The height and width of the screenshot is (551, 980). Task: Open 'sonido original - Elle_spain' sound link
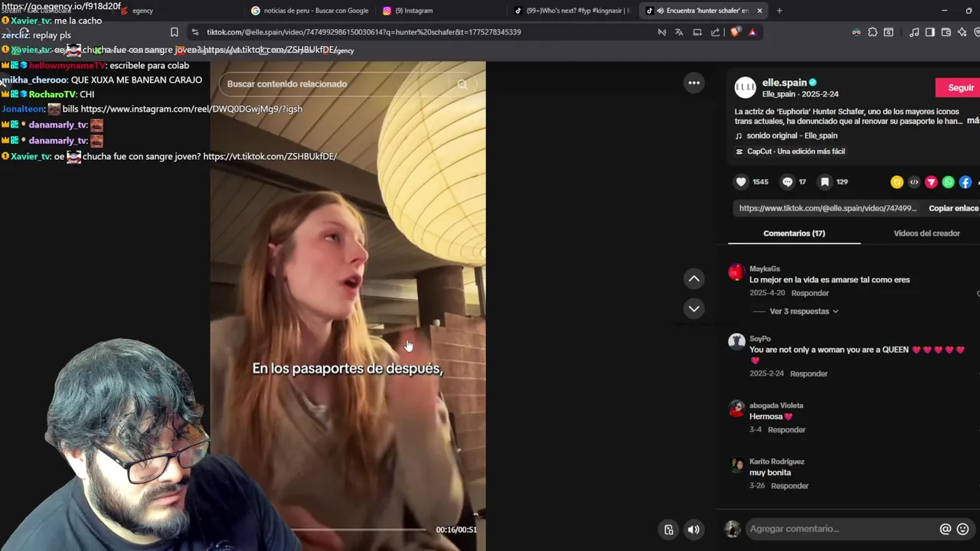pos(792,135)
